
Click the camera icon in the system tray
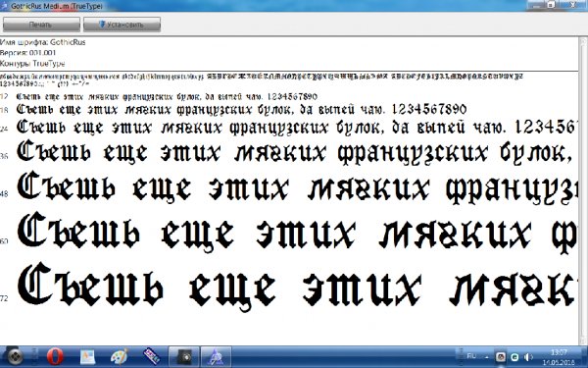(x=501, y=357)
